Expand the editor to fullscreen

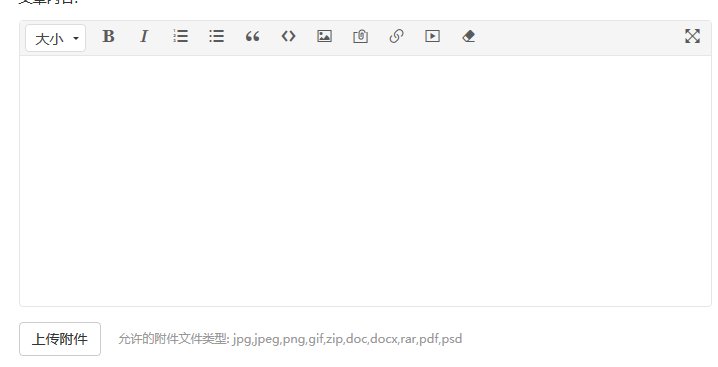pos(692,36)
